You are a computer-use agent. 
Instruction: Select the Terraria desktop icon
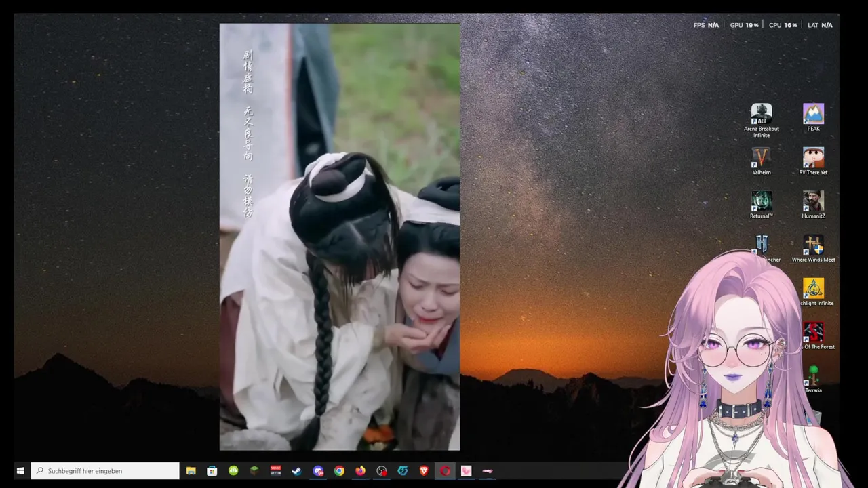[813, 380]
